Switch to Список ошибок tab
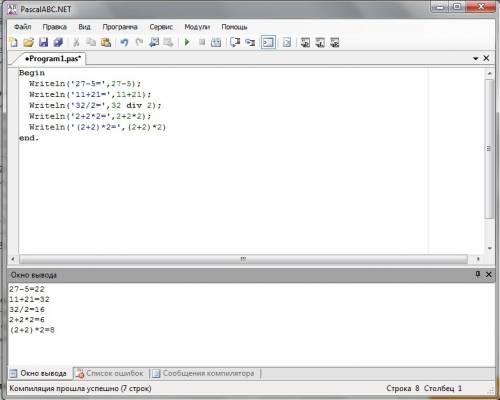Viewport: 500px width, 400px height. click(111, 373)
